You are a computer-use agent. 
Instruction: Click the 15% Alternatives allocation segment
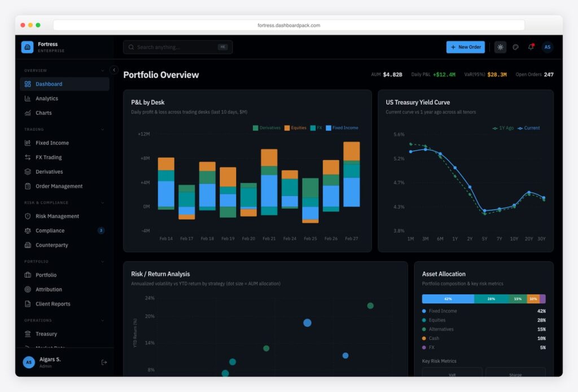point(518,299)
